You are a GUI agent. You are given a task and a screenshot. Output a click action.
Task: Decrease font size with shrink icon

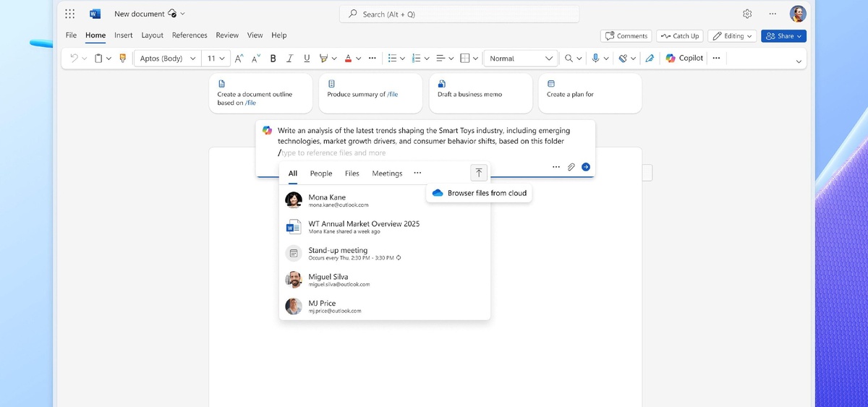pos(256,59)
